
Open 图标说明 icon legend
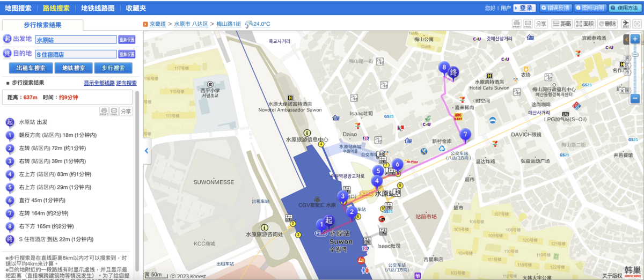(x=590, y=8)
